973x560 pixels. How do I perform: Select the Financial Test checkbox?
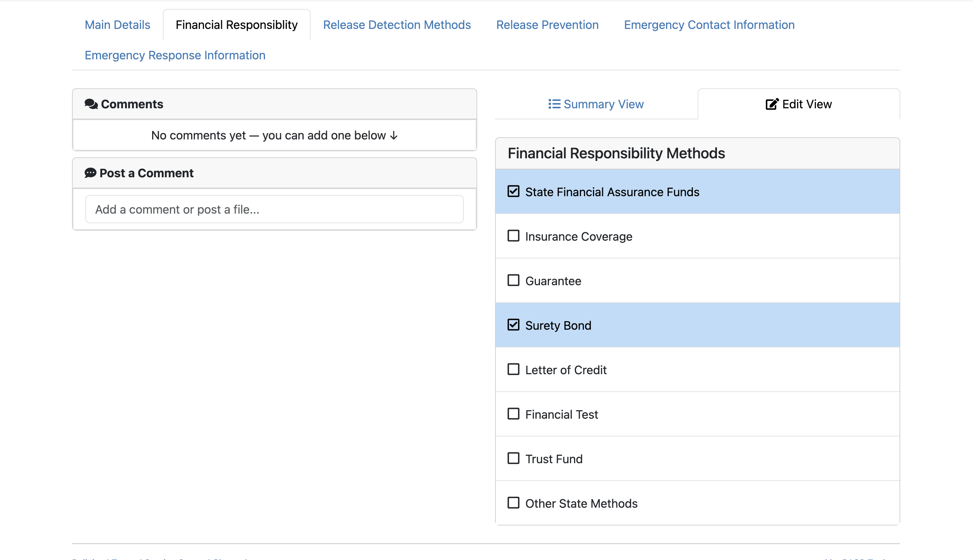(x=513, y=414)
